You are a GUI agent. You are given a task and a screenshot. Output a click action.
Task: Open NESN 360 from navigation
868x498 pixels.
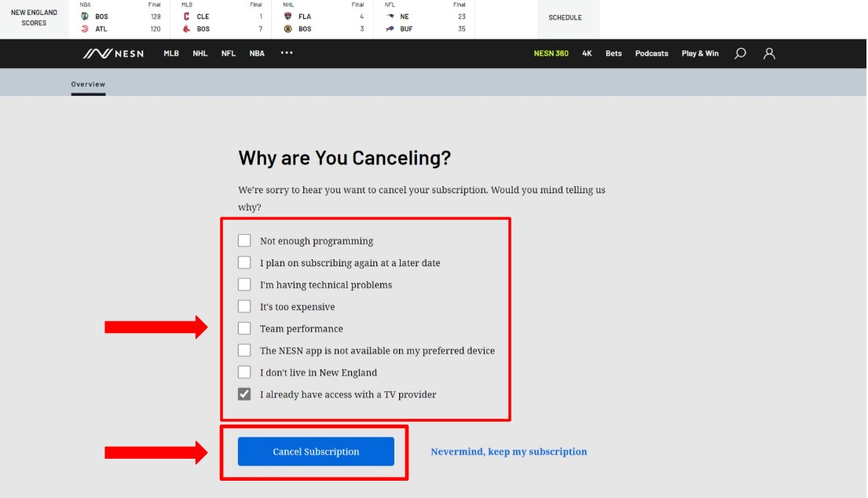tap(551, 53)
